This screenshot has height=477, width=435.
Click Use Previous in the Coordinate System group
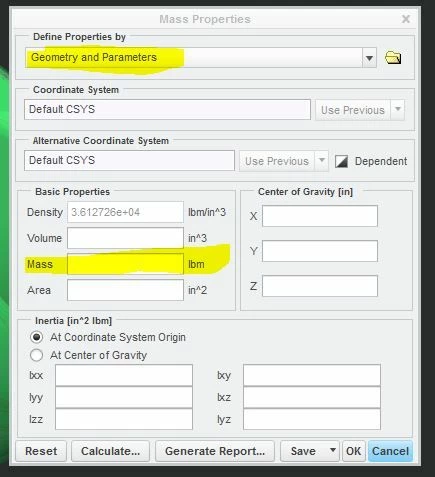point(353,110)
